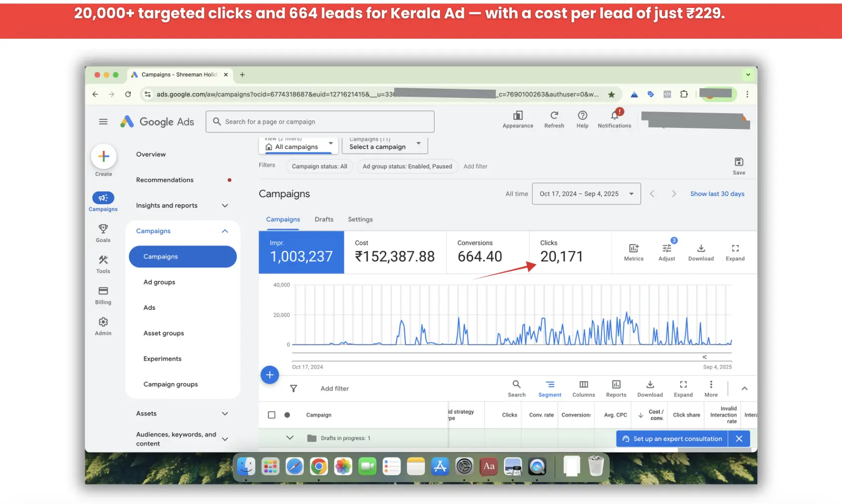Select the Impr. metric card
Image resolution: width=842 pixels, height=504 pixels.
(301, 252)
